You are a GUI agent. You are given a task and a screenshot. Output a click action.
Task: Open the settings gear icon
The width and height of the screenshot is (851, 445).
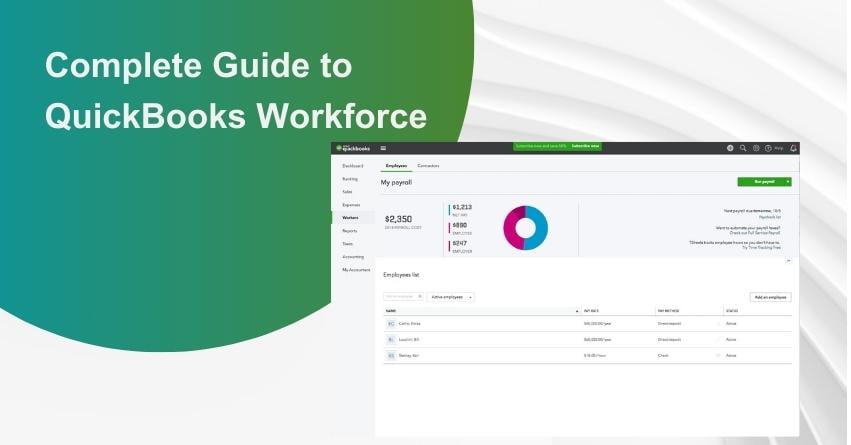[756, 148]
